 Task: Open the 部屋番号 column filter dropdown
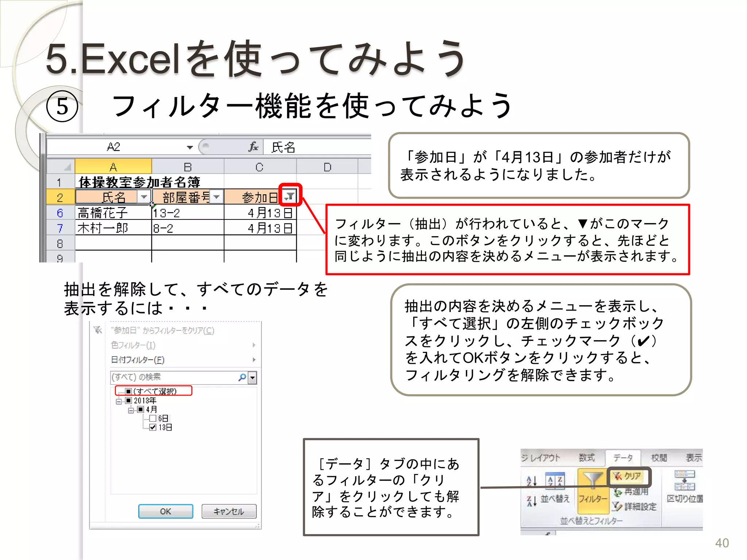point(217,197)
